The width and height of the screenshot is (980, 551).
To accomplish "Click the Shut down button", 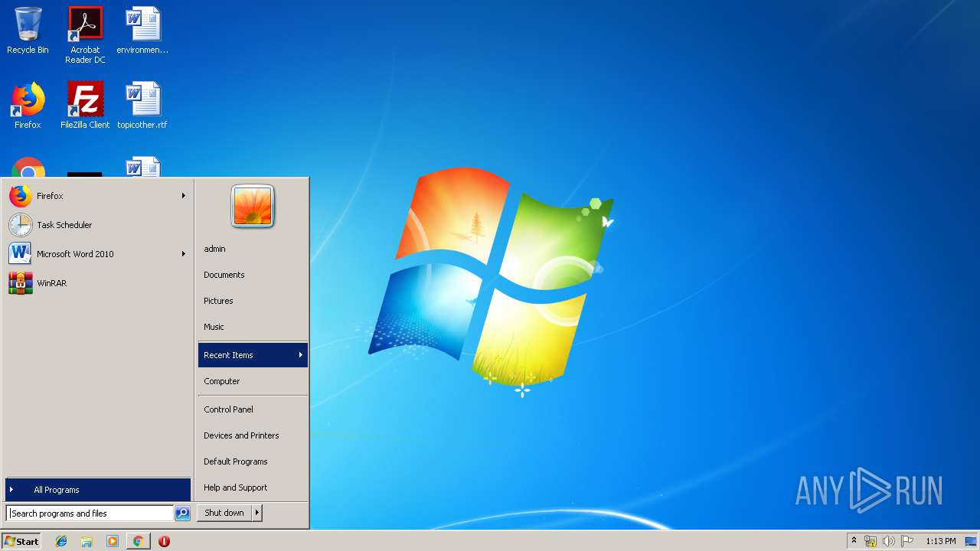I will point(224,513).
